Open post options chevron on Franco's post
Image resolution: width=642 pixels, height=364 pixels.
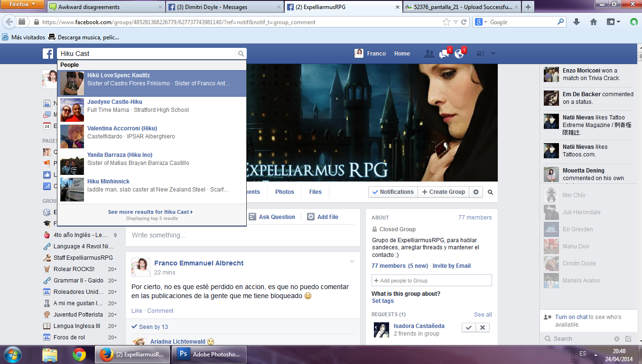tap(352, 261)
